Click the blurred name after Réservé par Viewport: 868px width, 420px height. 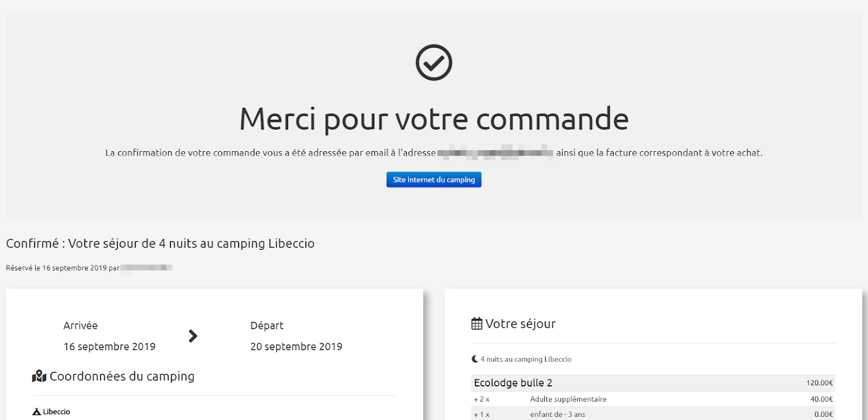click(x=146, y=268)
